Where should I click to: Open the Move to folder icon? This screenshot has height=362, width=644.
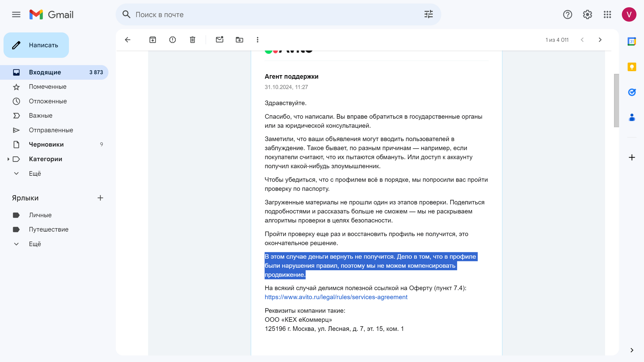pos(239,40)
